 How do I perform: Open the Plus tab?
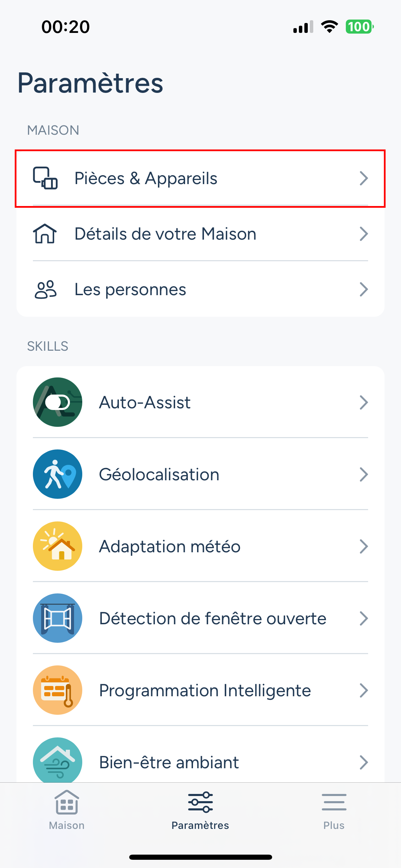334,810
